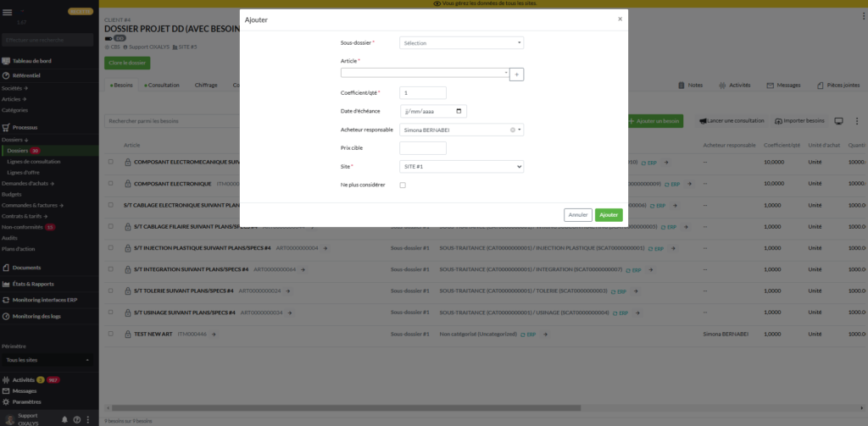868x426 pixels.
Task: Click the notification bell icon at bottom left
Action: click(64, 419)
